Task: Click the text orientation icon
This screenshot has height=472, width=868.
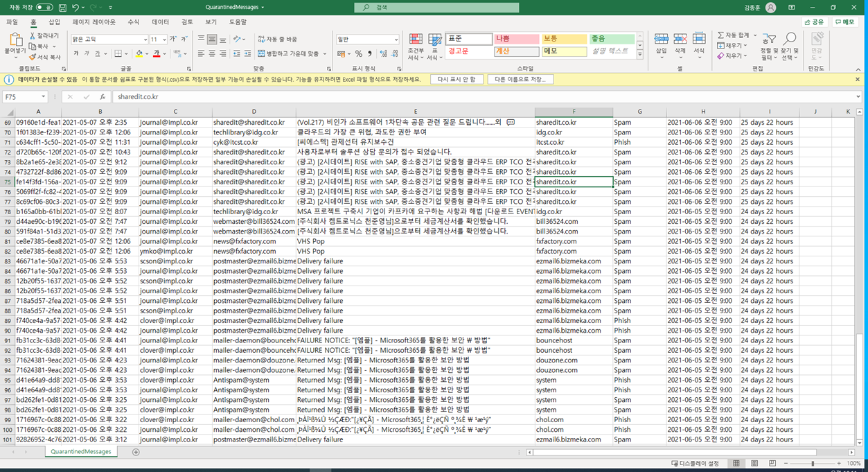Action: click(x=238, y=39)
